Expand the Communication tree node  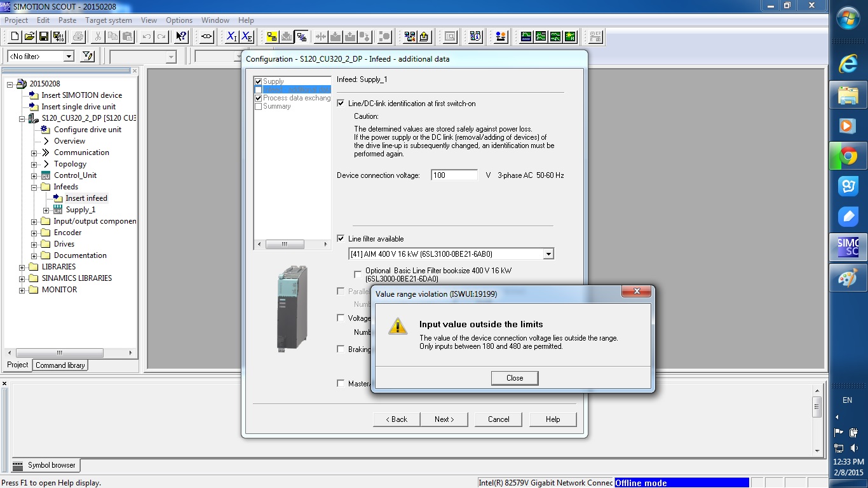(x=34, y=152)
